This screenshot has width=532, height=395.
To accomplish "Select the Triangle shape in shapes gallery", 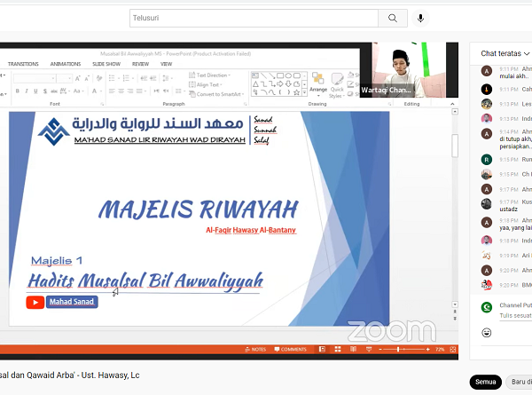I will click(x=255, y=84).
